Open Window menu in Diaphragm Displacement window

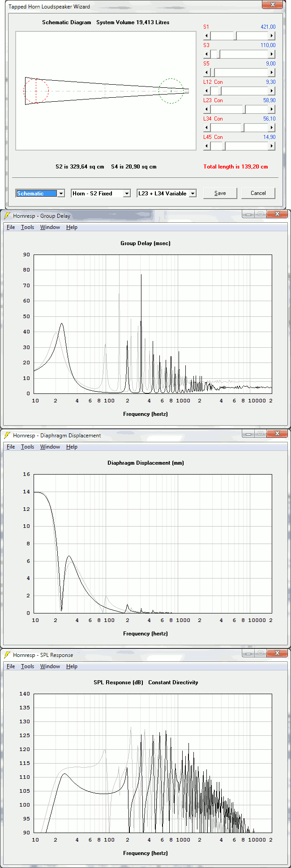point(50,447)
